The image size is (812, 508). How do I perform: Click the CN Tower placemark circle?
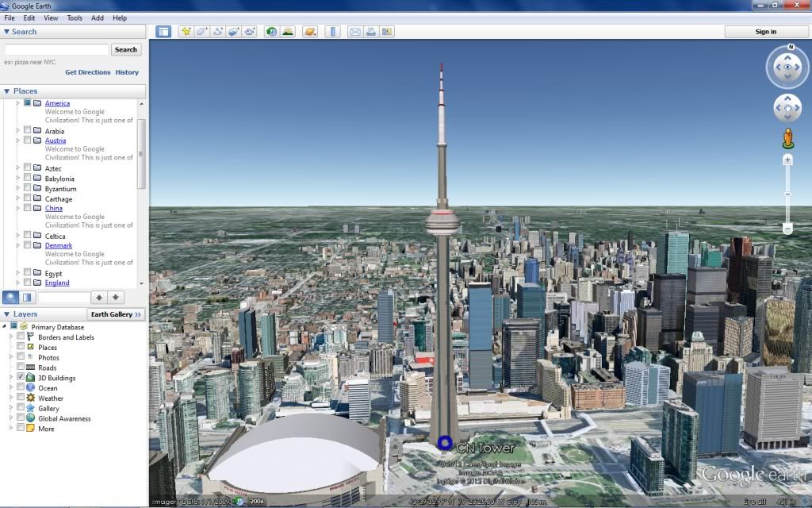[444, 443]
